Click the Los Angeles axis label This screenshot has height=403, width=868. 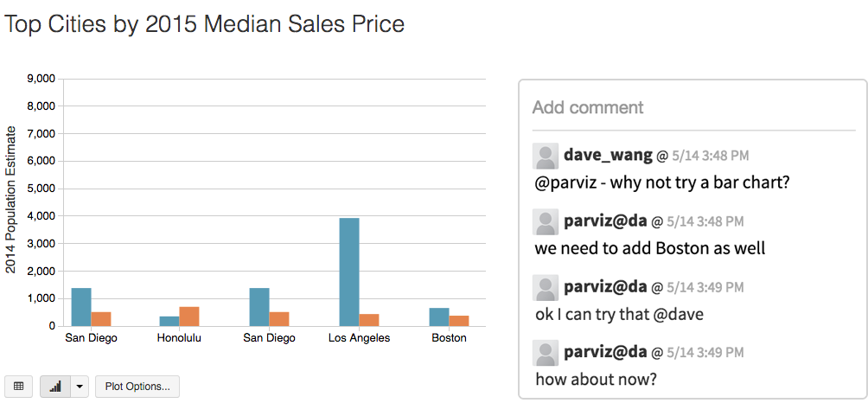[359, 338]
